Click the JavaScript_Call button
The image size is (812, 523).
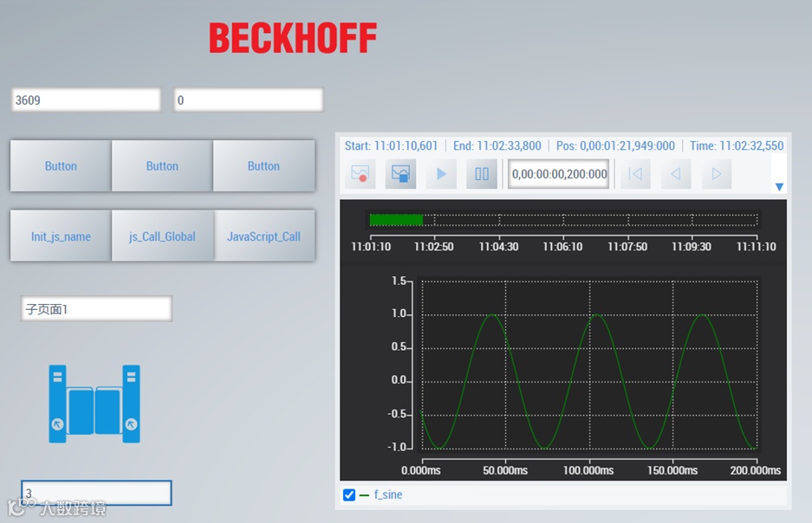[x=263, y=236]
